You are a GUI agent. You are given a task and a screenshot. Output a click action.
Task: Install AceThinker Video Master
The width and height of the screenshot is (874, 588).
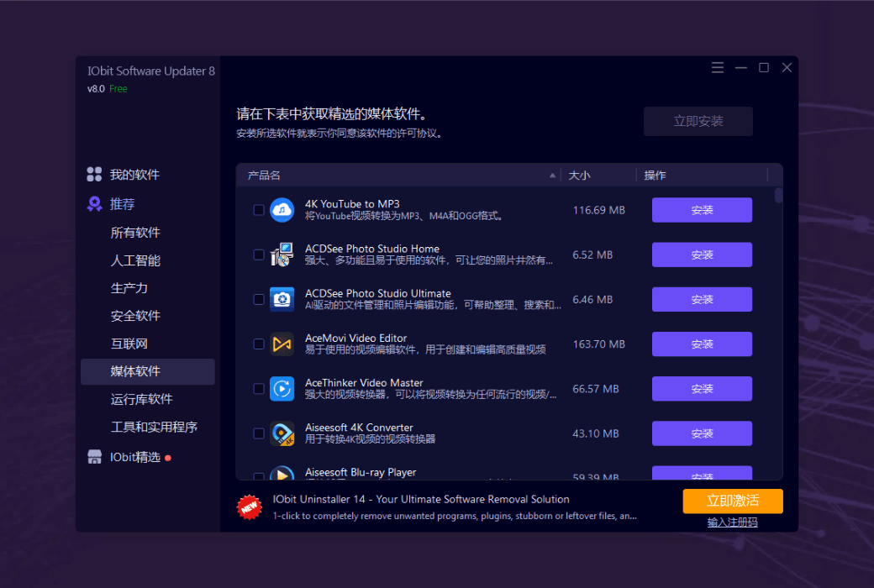(702, 388)
